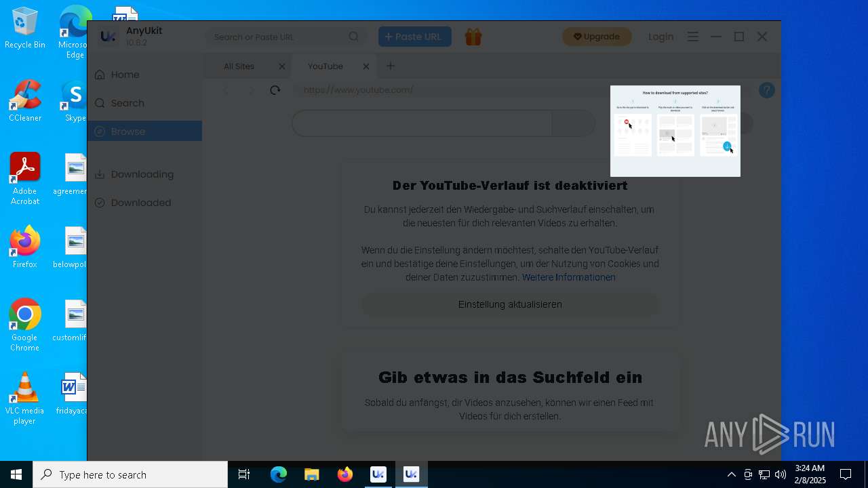Viewport: 868px width, 488px height.
Task: Click the how-to-download tutorial thumbnail
Action: [x=675, y=131]
